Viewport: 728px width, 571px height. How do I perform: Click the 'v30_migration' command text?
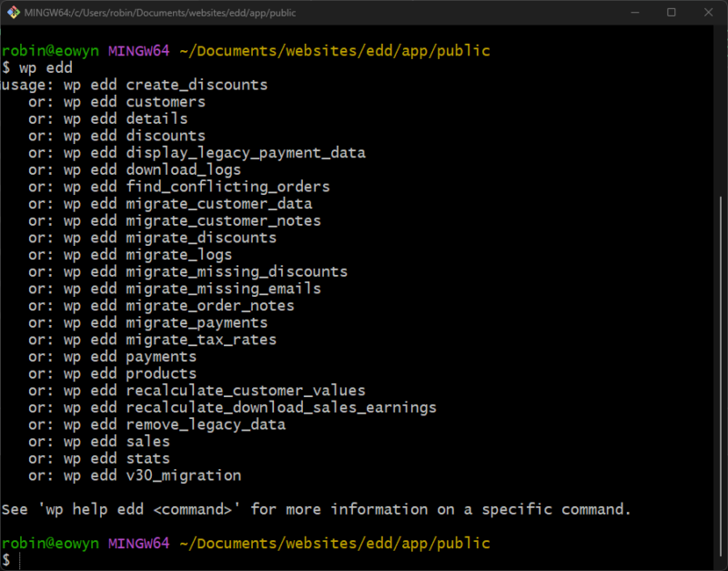coord(184,475)
